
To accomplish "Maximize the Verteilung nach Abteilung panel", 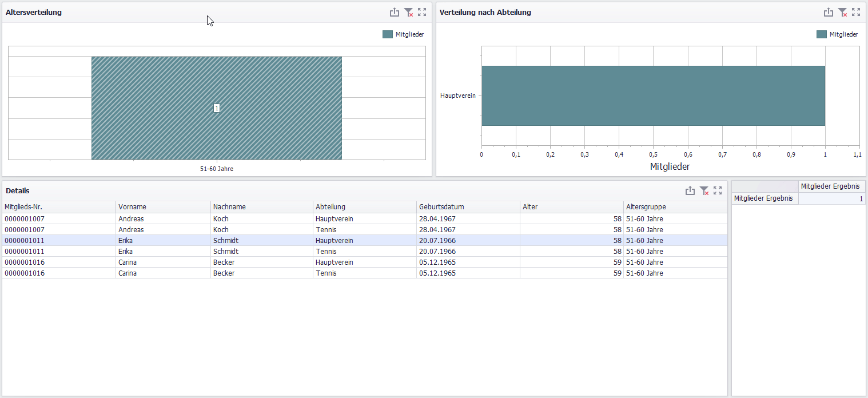I will click(856, 12).
